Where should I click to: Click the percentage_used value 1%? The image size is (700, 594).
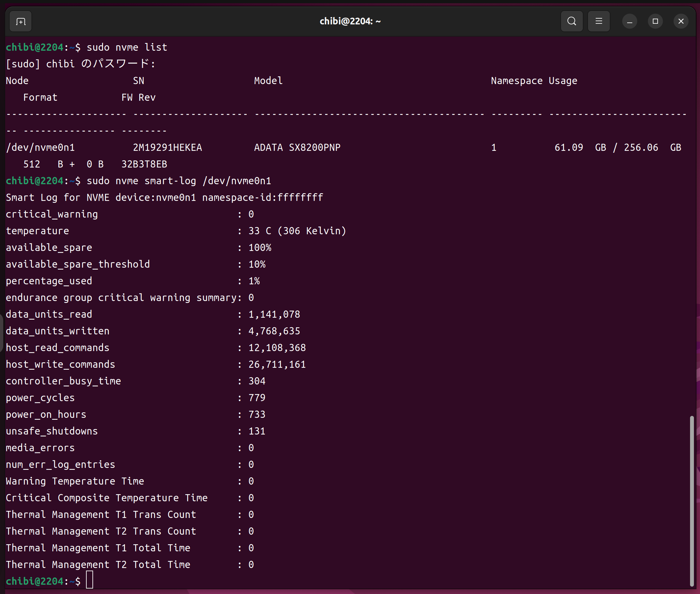coord(254,281)
